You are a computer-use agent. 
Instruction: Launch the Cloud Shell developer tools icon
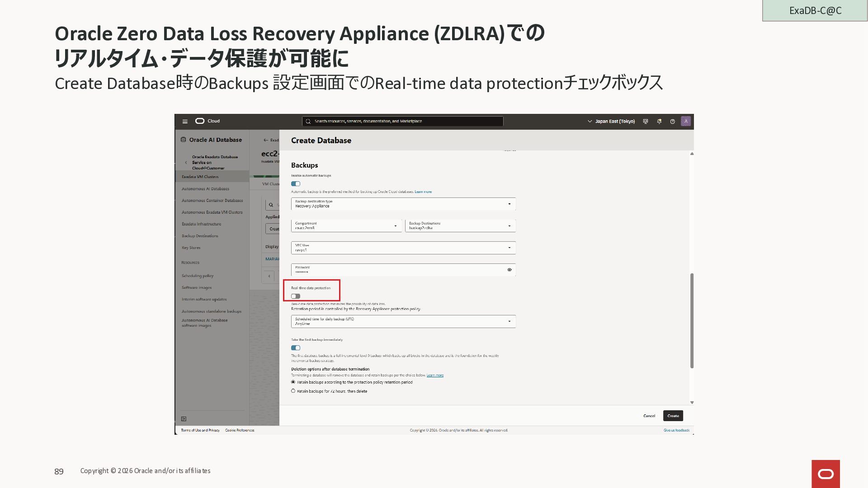pyautogui.click(x=646, y=122)
